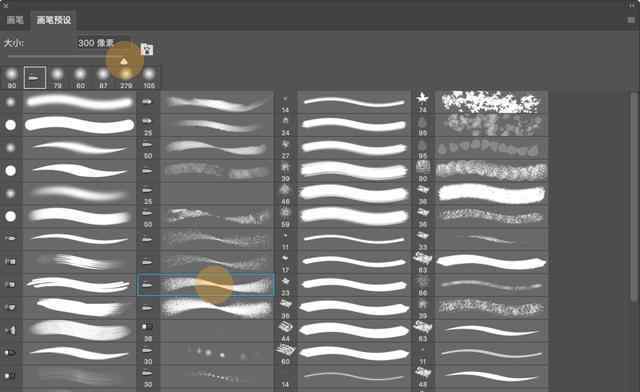The image size is (640, 392).
Task: Choose the brush tip icon labeled 27
Action: [285, 149]
